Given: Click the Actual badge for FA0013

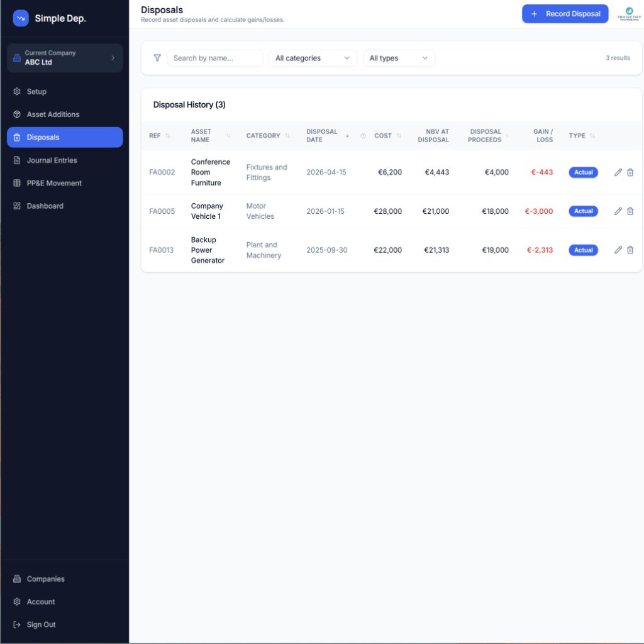Looking at the screenshot, I should pyautogui.click(x=583, y=250).
